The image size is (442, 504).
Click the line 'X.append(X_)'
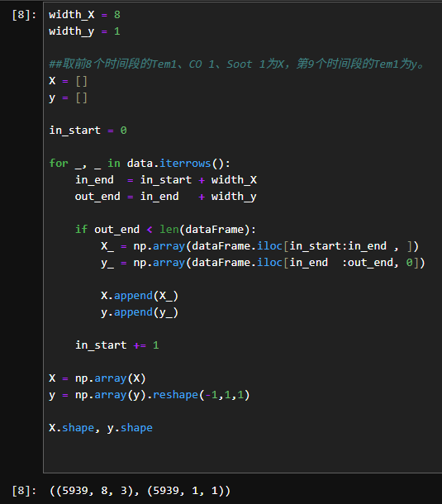140,296
